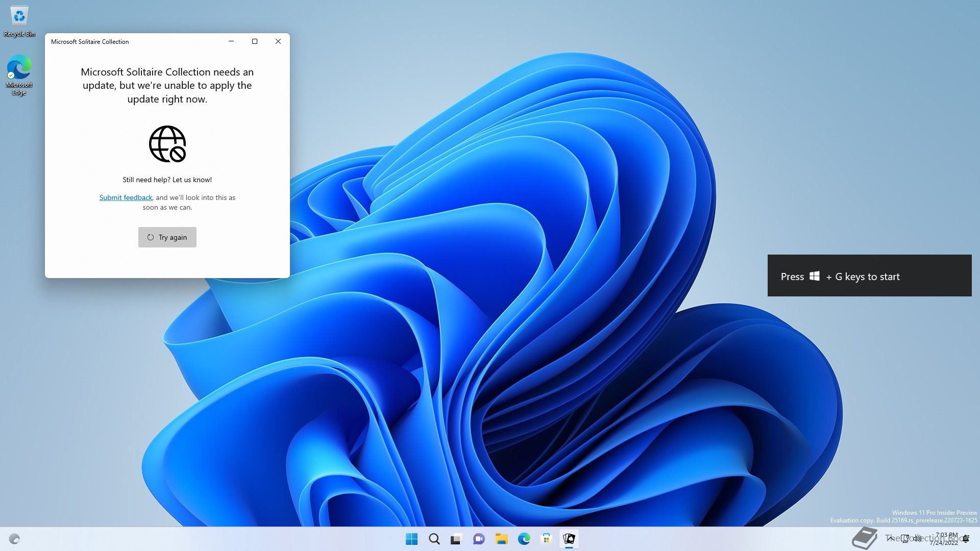Open network status tray icon
980x551 pixels.
[905, 538]
